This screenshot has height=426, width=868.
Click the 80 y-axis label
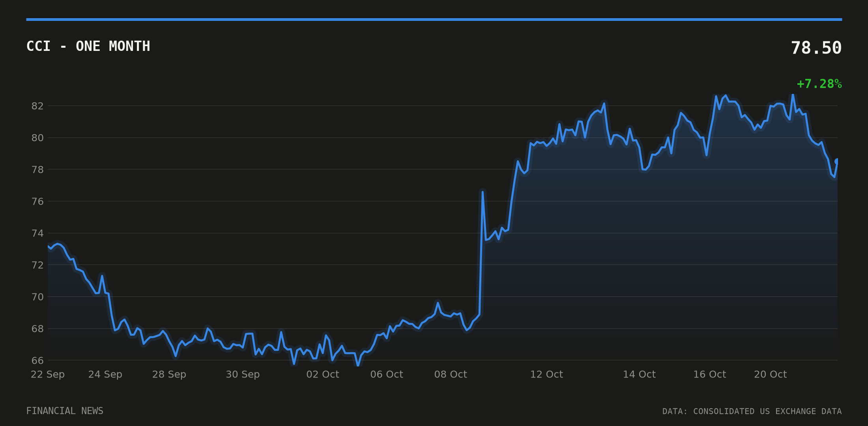(x=37, y=138)
